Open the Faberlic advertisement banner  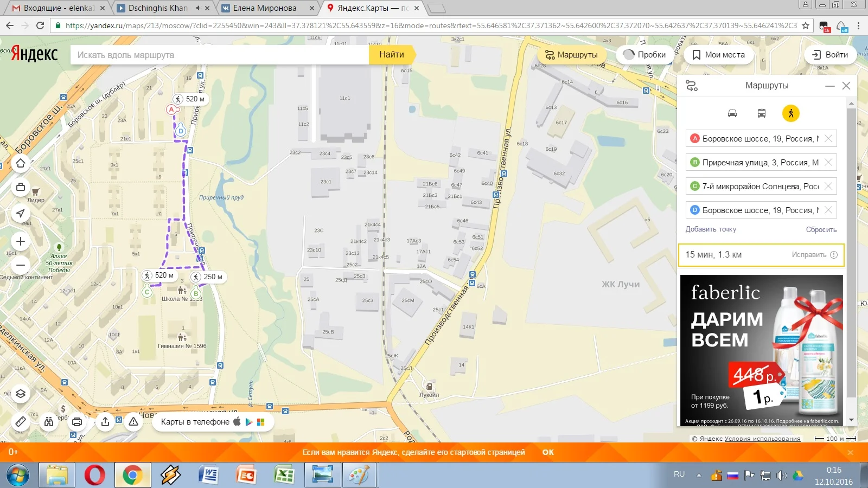[x=762, y=350]
